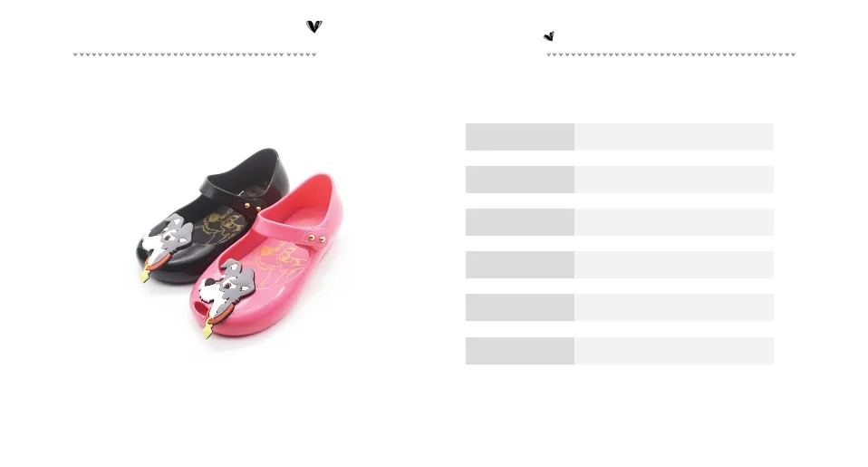Click the dark gray label cell in the last row
The height and width of the screenshot is (467, 868).
tap(520, 351)
